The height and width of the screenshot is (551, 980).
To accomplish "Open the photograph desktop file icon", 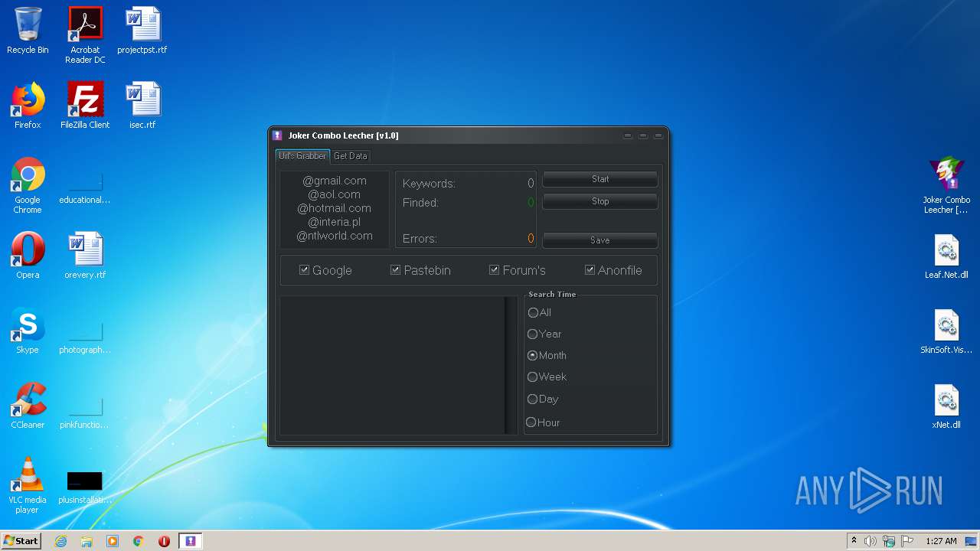I will click(85, 336).
